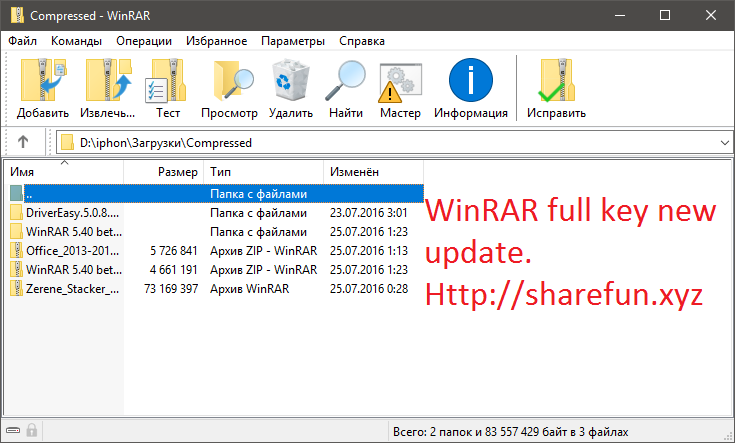735x443 pixels.
Task: Click the folder icon in address bar
Action: (x=68, y=142)
